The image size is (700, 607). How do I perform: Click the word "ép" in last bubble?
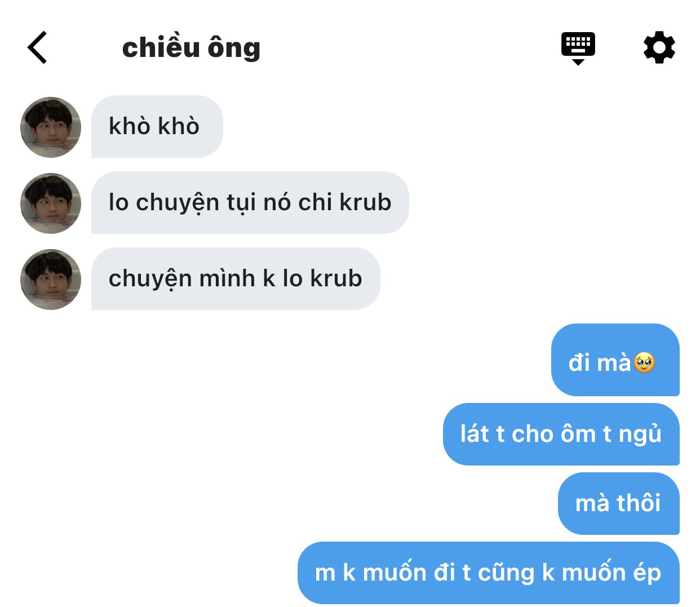[x=647, y=573]
